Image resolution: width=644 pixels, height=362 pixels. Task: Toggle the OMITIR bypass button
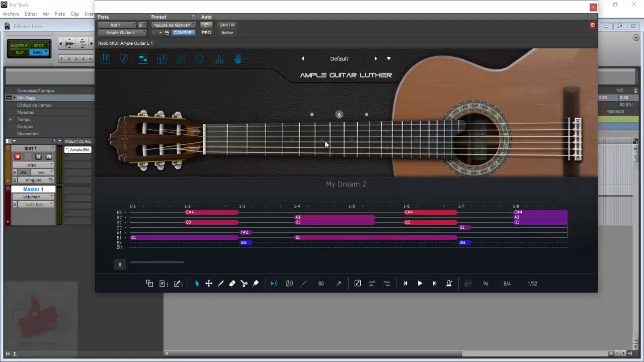(x=227, y=25)
